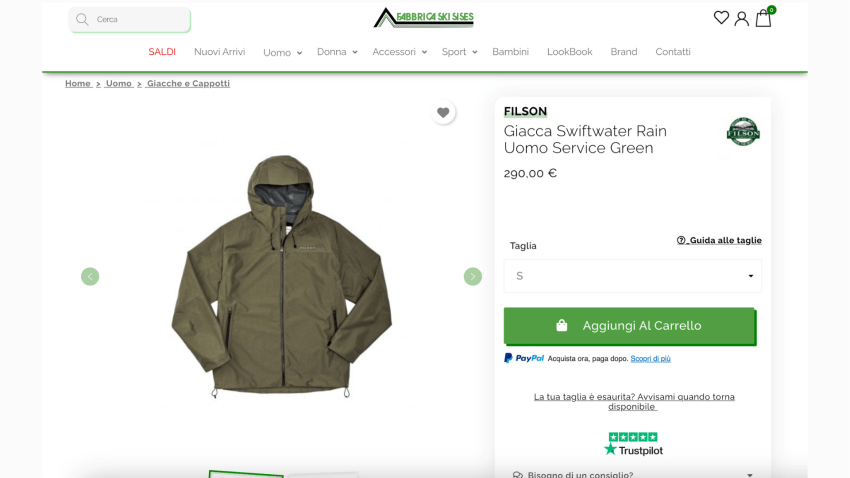850x478 pixels.
Task: Open Guida alle taglie size guide
Action: [719, 241]
